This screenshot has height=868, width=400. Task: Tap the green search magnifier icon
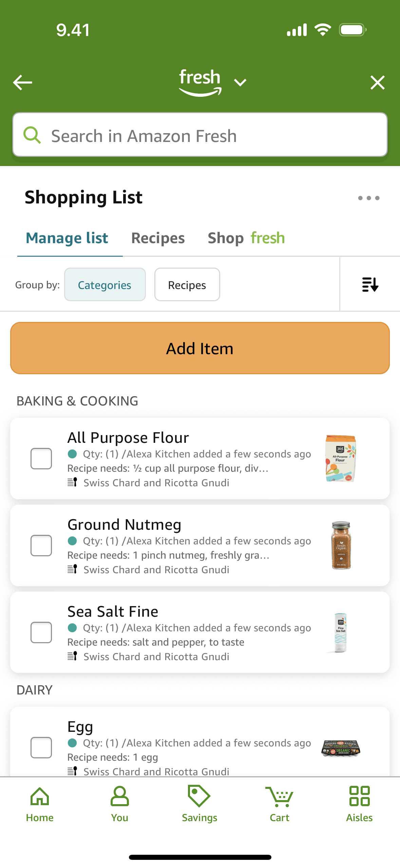click(x=32, y=135)
